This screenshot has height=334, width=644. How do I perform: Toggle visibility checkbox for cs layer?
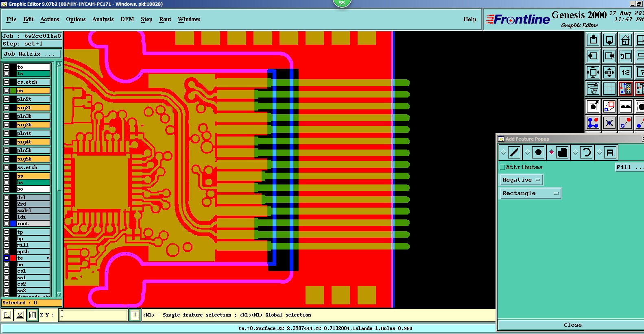click(x=7, y=91)
